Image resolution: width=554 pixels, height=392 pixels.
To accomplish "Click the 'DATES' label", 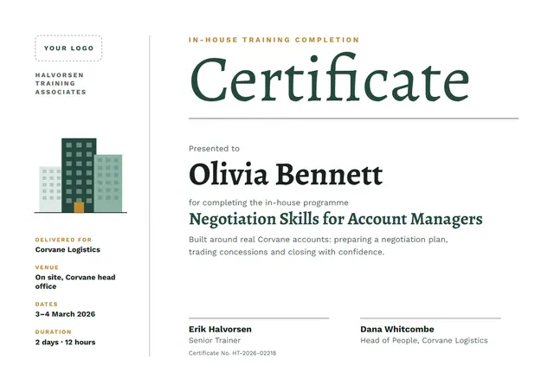I will pyautogui.click(x=46, y=305).
